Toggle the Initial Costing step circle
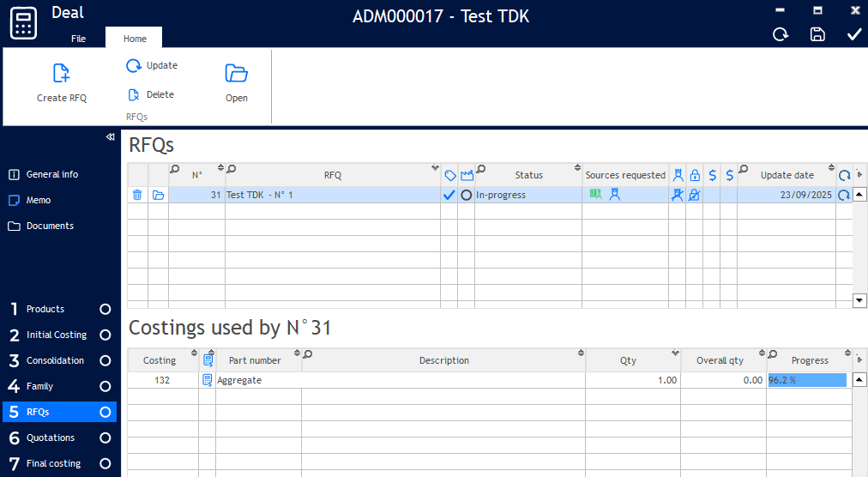The height and width of the screenshot is (477, 868). coord(105,335)
